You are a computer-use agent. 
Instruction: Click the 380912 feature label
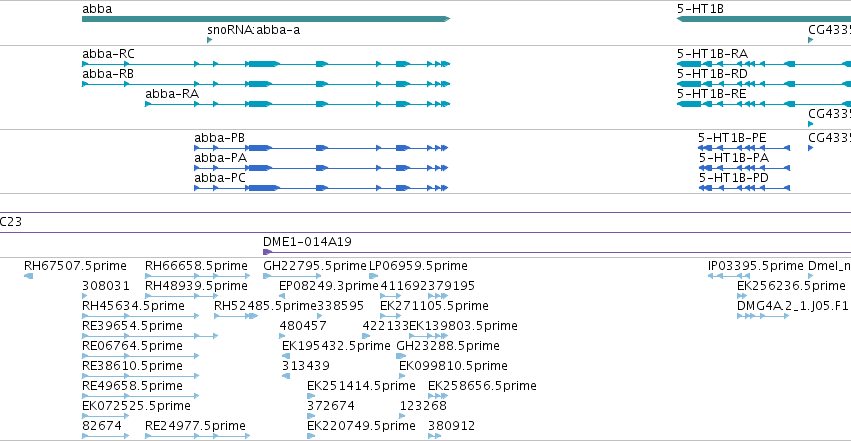click(452, 426)
